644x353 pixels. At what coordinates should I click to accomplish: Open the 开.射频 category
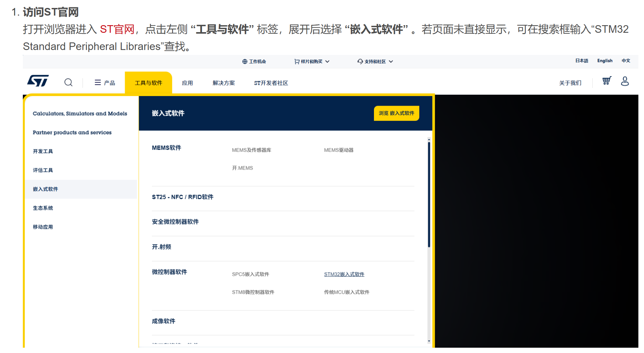(161, 247)
